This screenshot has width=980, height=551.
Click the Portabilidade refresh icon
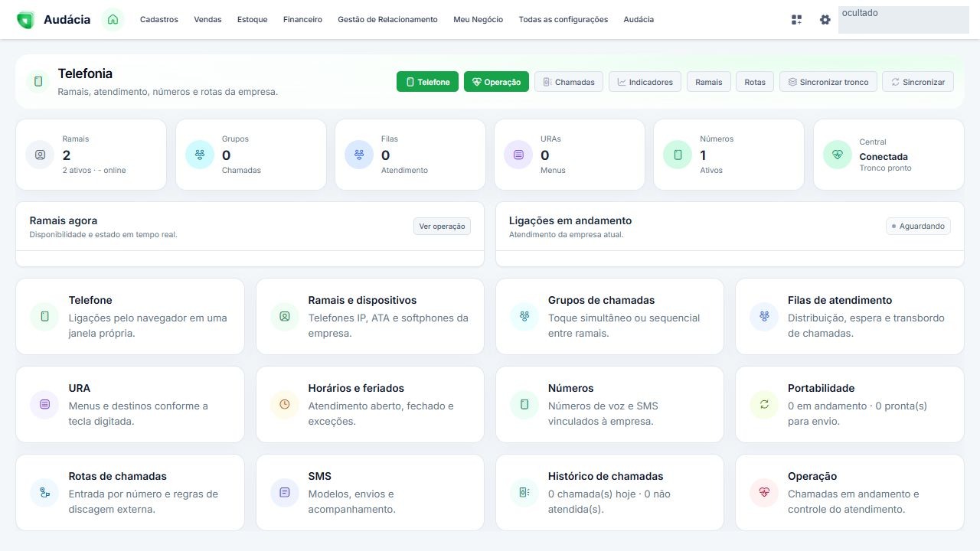pyautogui.click(x=764, y=404)
